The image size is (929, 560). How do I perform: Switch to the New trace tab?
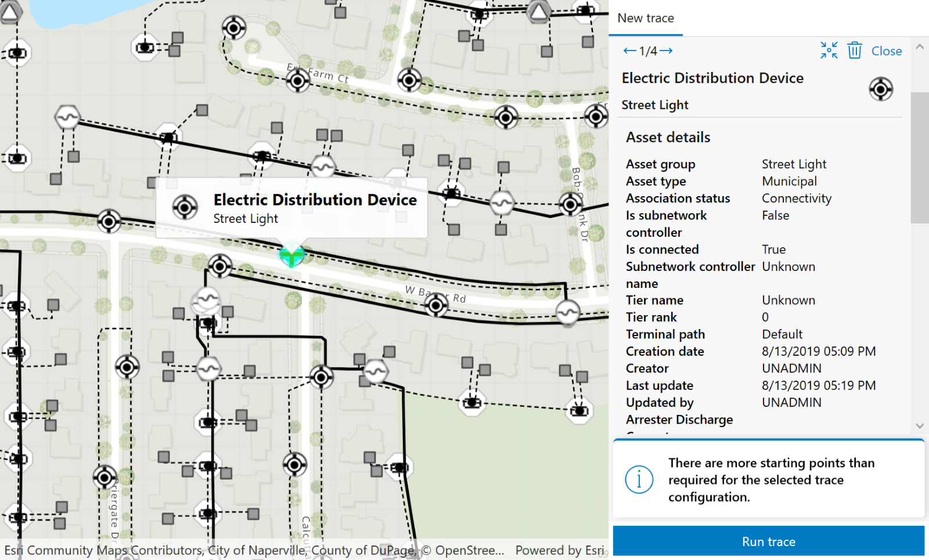click(x=645, y=18)
